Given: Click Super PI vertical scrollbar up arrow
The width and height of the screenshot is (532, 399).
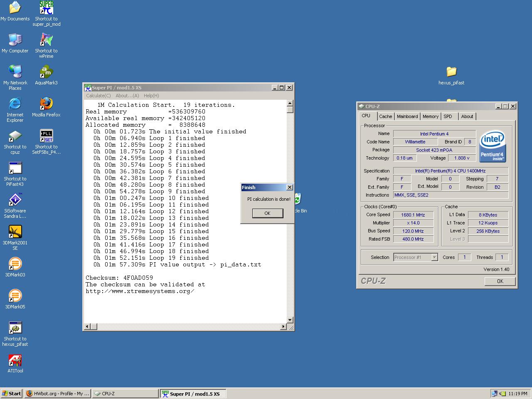Looking at the screenshot, I should pos(290,103).
